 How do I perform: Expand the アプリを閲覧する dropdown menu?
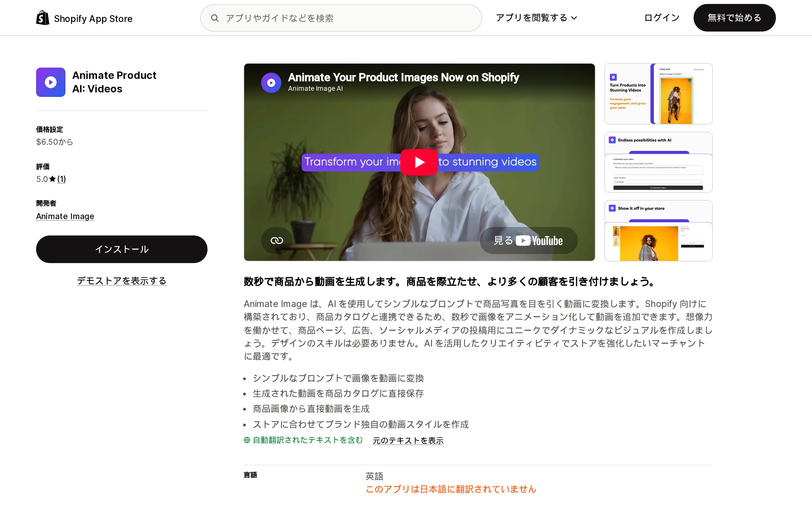click(537, 18)
